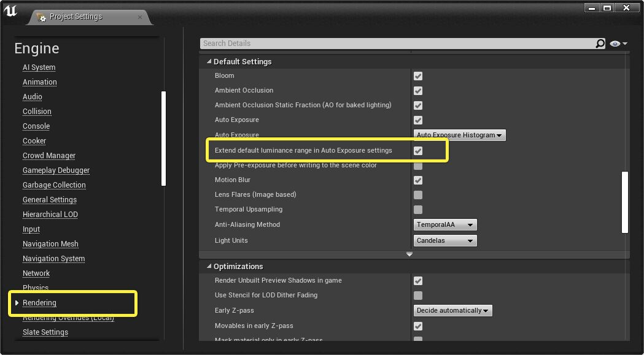
Task: Collapse the Default Settings section
Action: click(209, 61)
